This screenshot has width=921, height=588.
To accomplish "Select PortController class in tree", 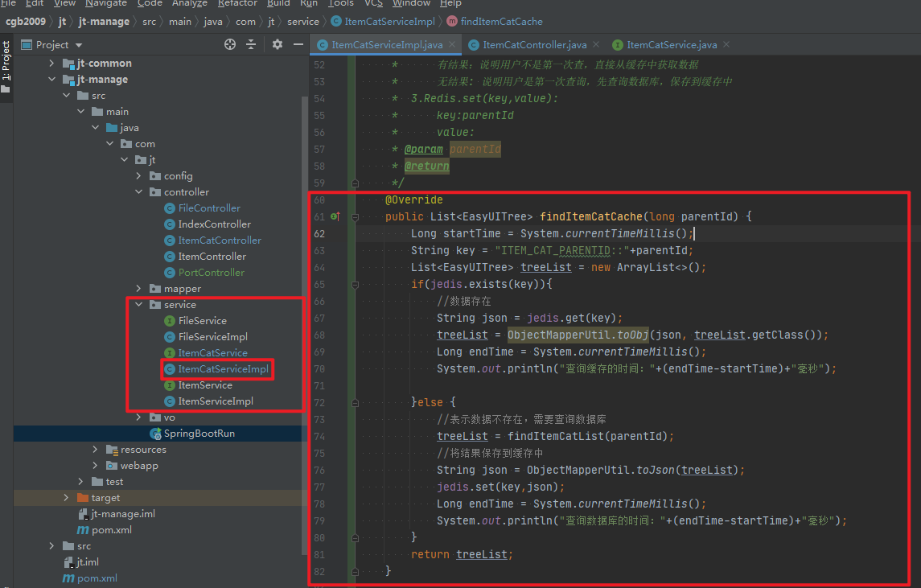I will [212, 273].
